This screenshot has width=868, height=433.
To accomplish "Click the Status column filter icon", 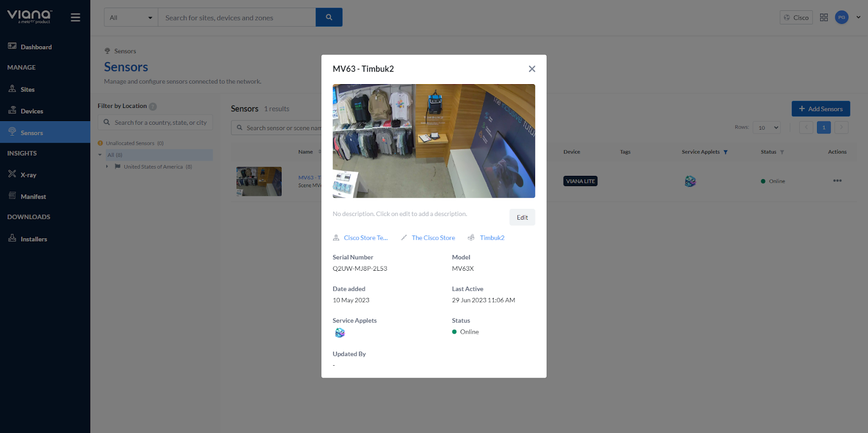I will 782,152.
